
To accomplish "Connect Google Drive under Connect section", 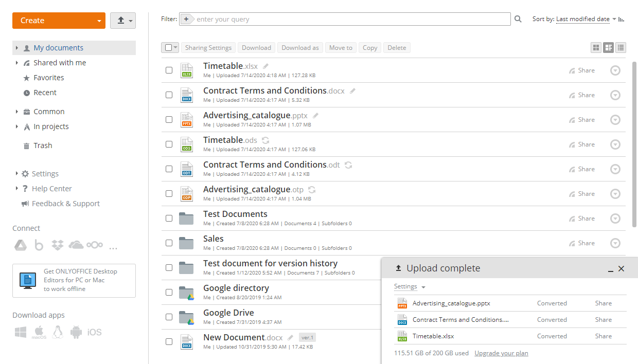I will pos(21,245).
